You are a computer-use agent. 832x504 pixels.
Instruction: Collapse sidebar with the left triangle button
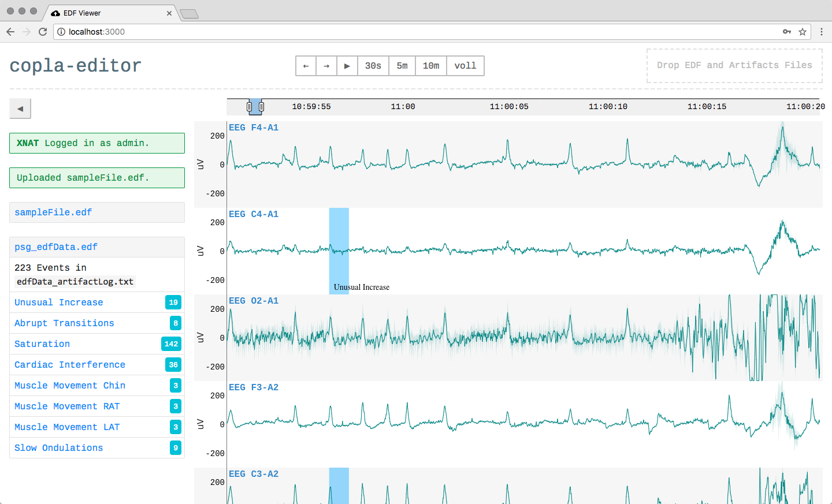coord(20,109)
